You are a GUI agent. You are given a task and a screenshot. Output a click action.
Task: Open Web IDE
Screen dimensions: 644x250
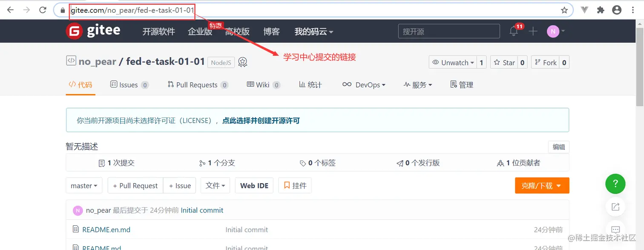pos(254,186)
